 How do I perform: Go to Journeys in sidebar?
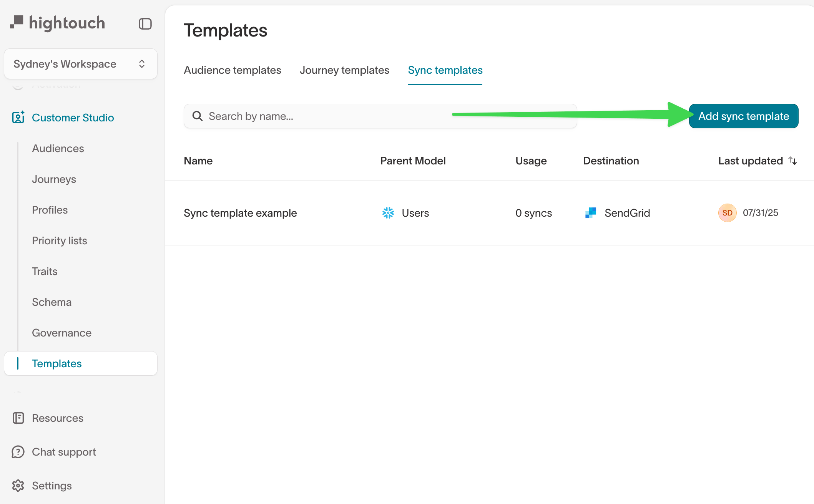point(54,179)
